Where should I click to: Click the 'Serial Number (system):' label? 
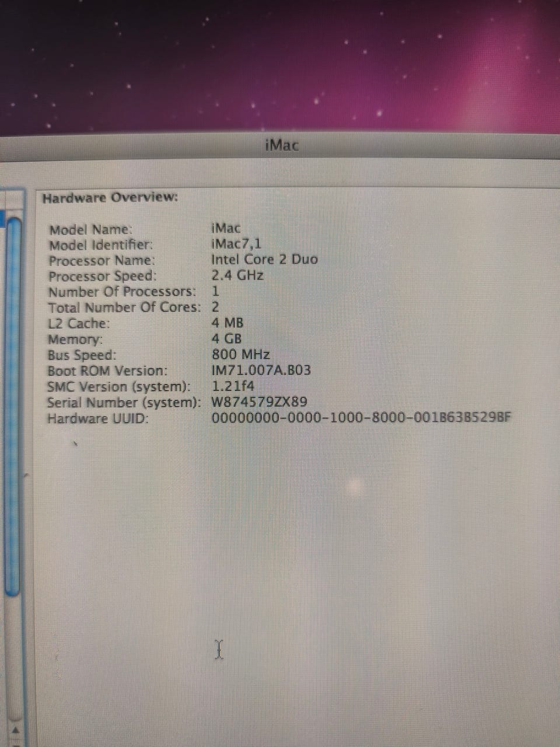pyautogui.click(x=124, y=403)
